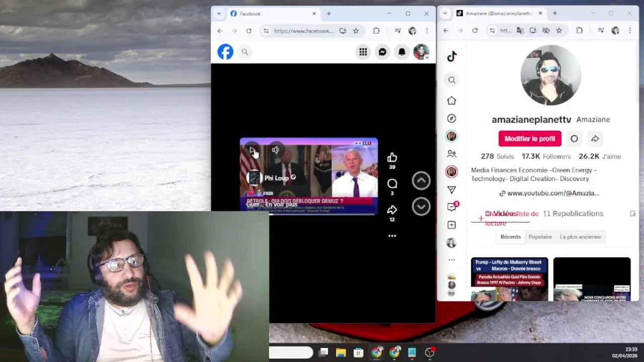Open Facebook notifications bell
Image resolution: width=644 pixels, height=362 pixels.
(401, 52)
